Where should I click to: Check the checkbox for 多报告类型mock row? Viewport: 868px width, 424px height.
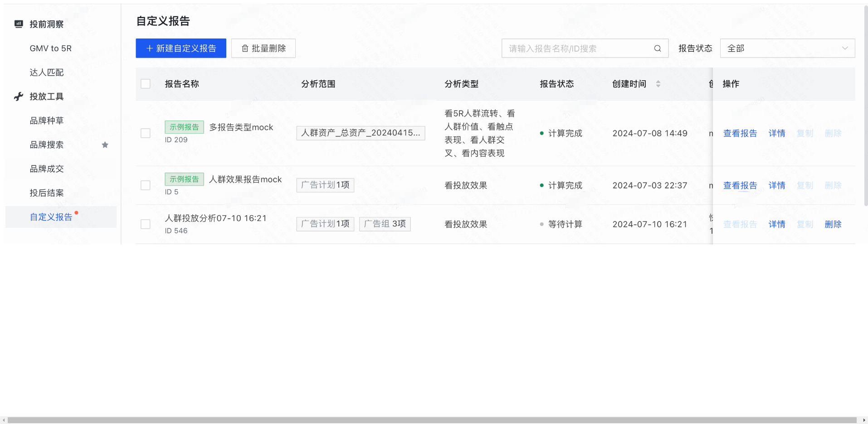click(x=146, y=133)
